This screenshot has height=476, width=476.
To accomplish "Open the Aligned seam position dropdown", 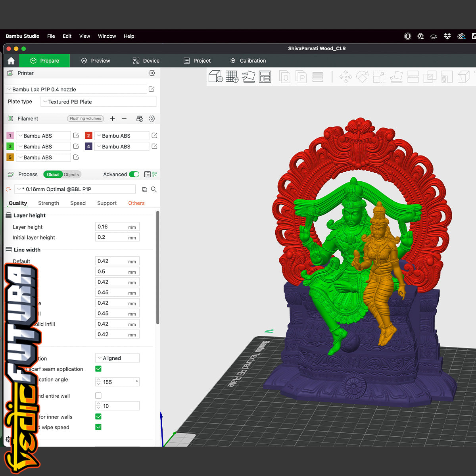I will (117, 358).
